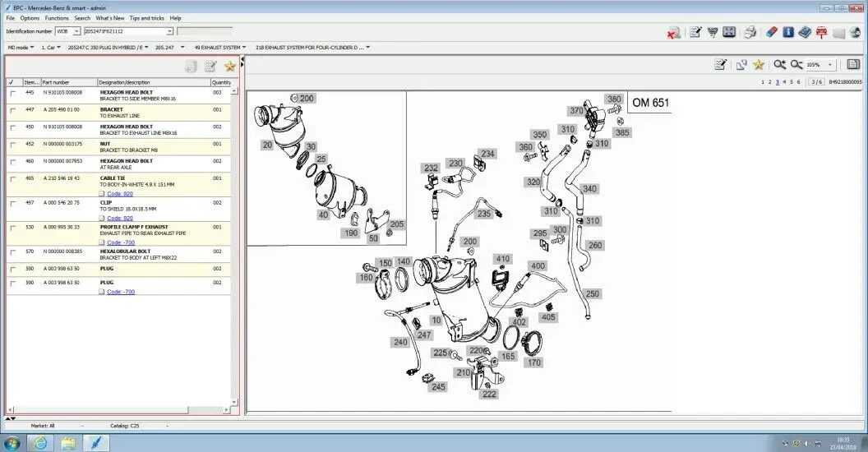This screenshot has height=452, width=868.
Task: Open the WDB prefix dropdown
Action: pos(76,31)
